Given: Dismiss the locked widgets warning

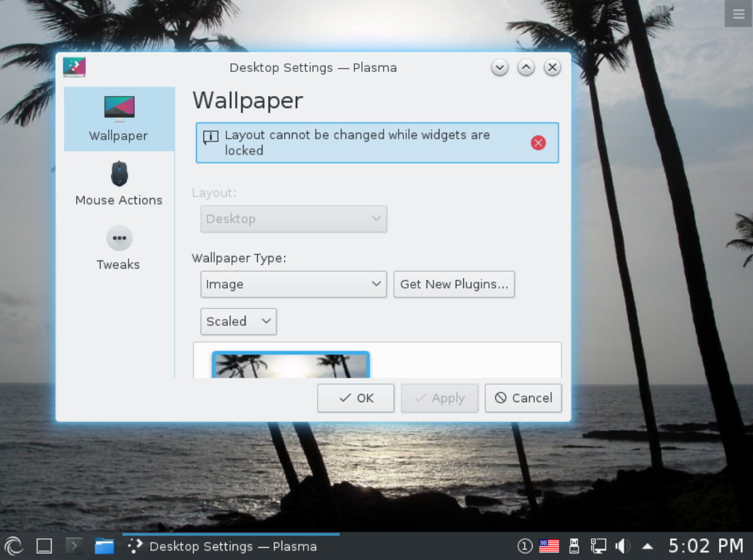Looking at the screenshot, I should point(538,142).
